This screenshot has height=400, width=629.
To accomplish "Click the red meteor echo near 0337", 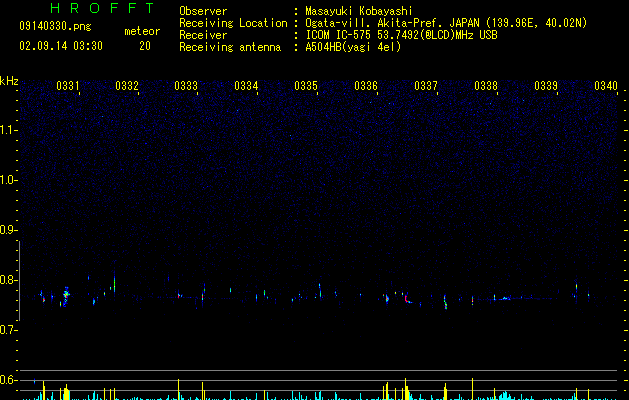I will (x=407, y=299).
